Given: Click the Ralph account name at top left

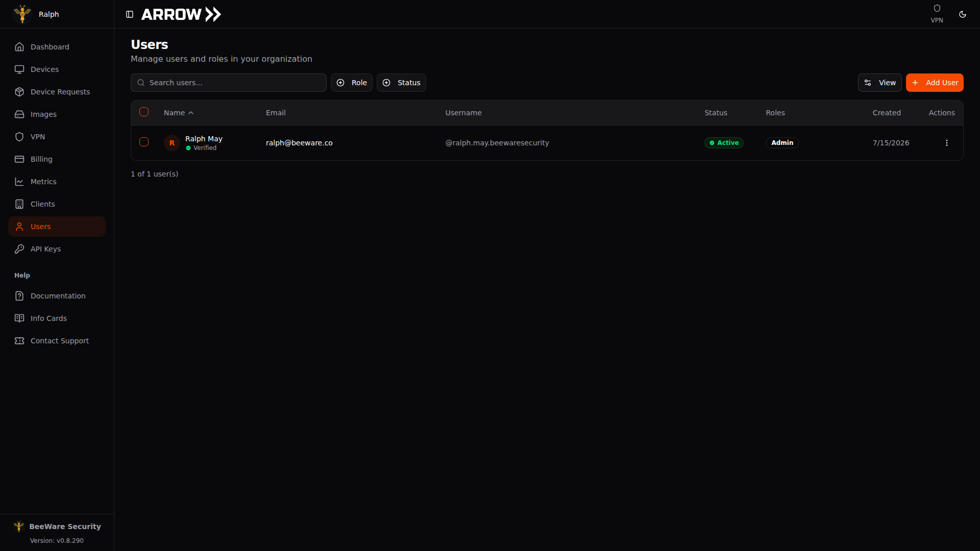Looking at the screenshot, I should (49, 14).
